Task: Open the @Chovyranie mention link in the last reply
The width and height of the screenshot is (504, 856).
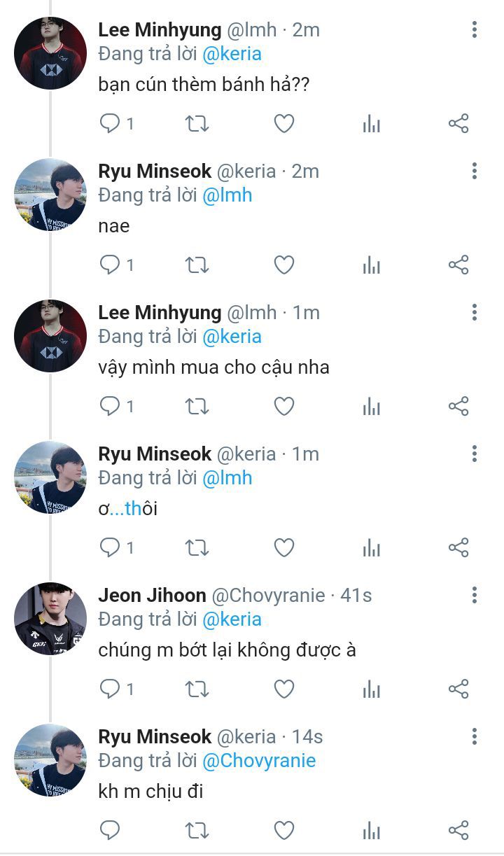Action: (x=259, y=761)
